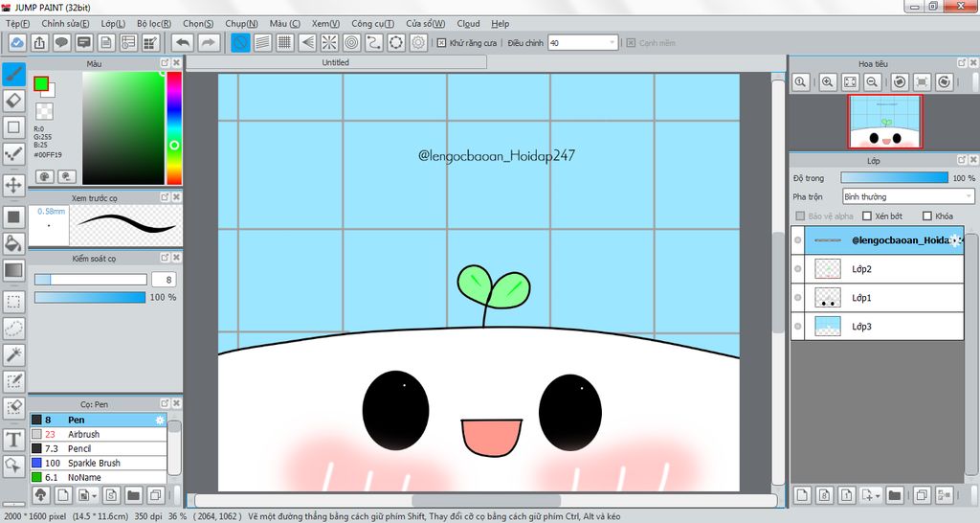The width and height of the screenshot is (980, 523).
Task: Click download brush from cloud icon
Action: click(x=40, y=495)
